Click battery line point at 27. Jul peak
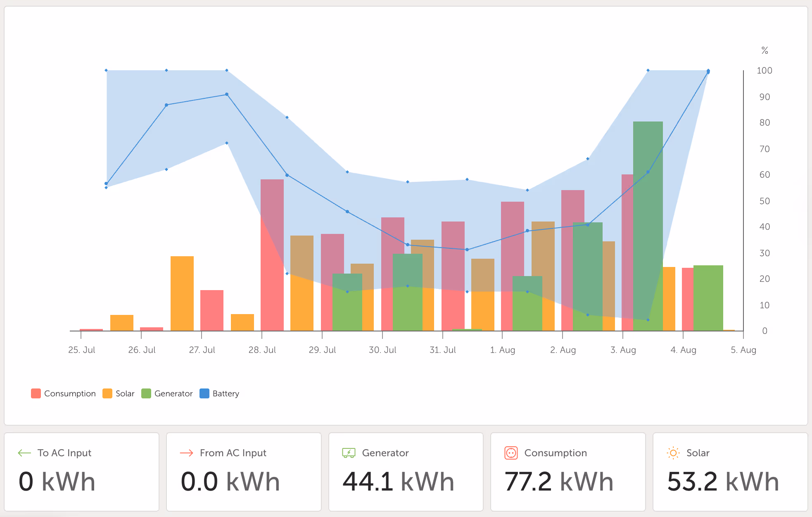Viewport: 812px width, 517px height. click(227, 94)
